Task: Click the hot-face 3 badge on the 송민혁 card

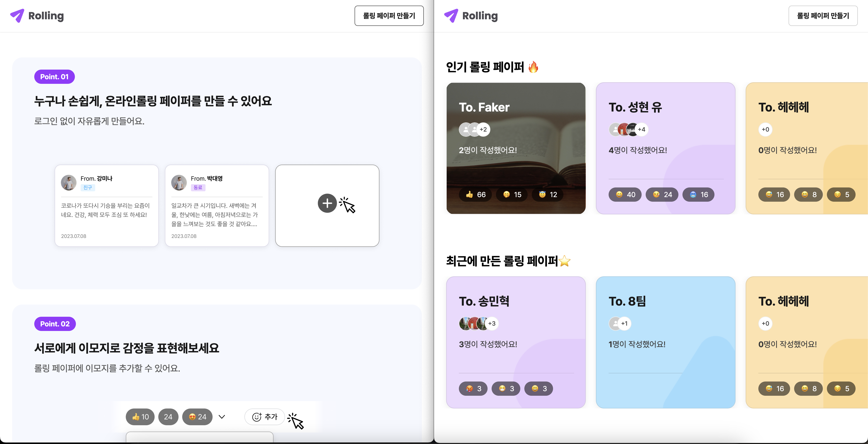Action: (473, 389)
